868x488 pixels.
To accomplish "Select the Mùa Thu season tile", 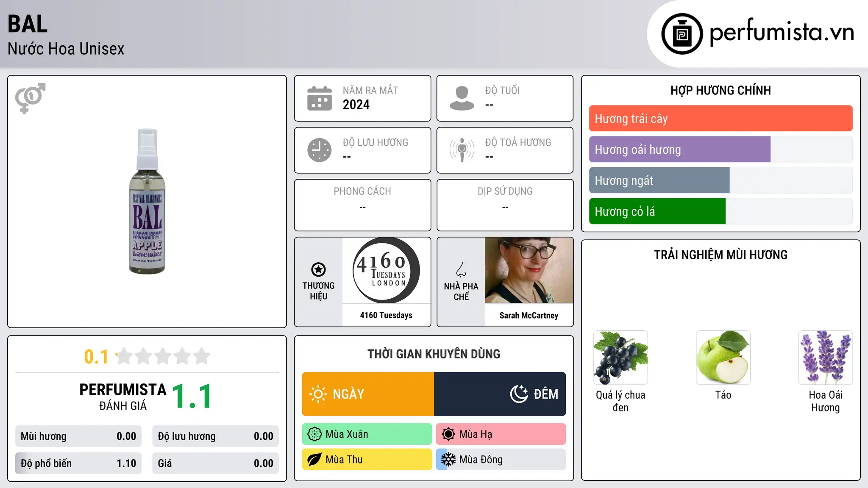I will [367, 460].
